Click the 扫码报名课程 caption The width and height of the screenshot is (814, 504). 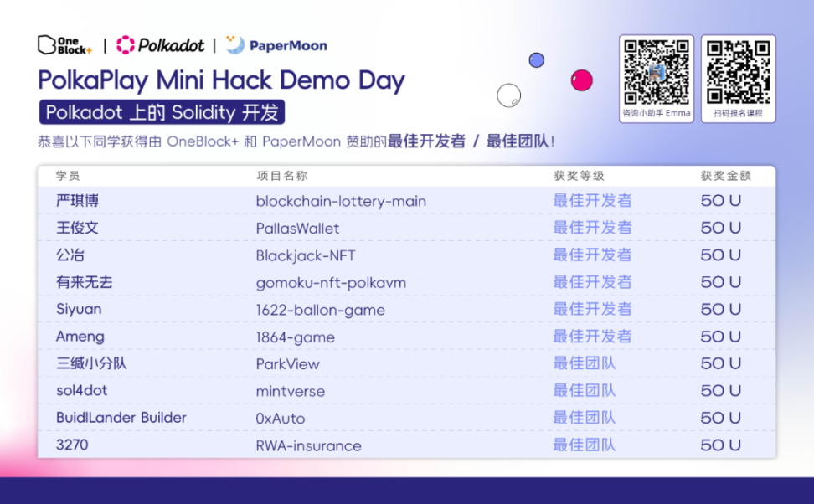click(x=738, y=113)
